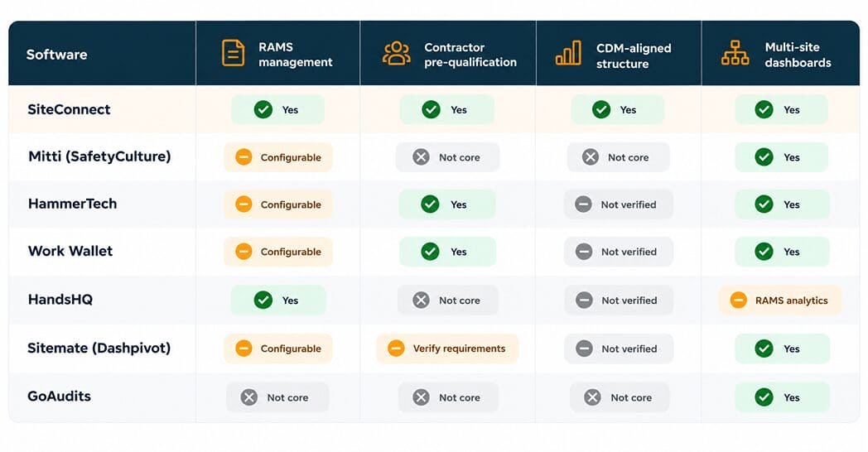The width and height of the screenshot is (868, 452).
Task: Click GoAudits RAMS management grey X icon
Action: click(249, 397)
